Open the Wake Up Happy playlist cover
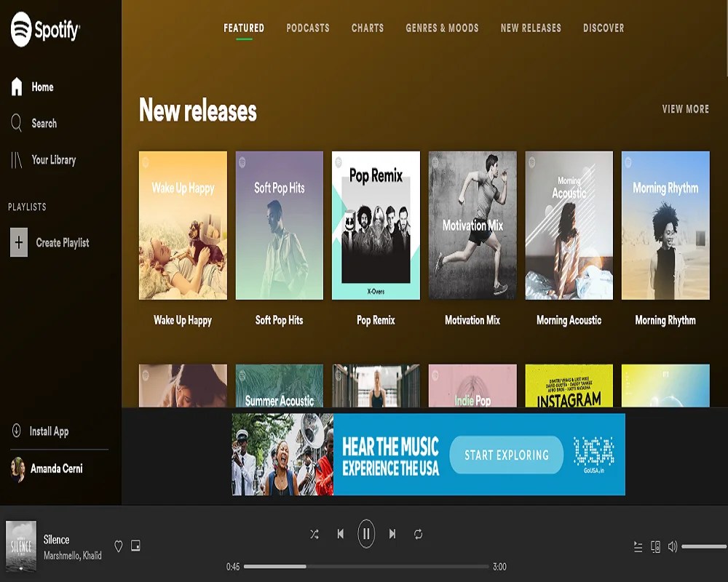 (x=183, y=225)
